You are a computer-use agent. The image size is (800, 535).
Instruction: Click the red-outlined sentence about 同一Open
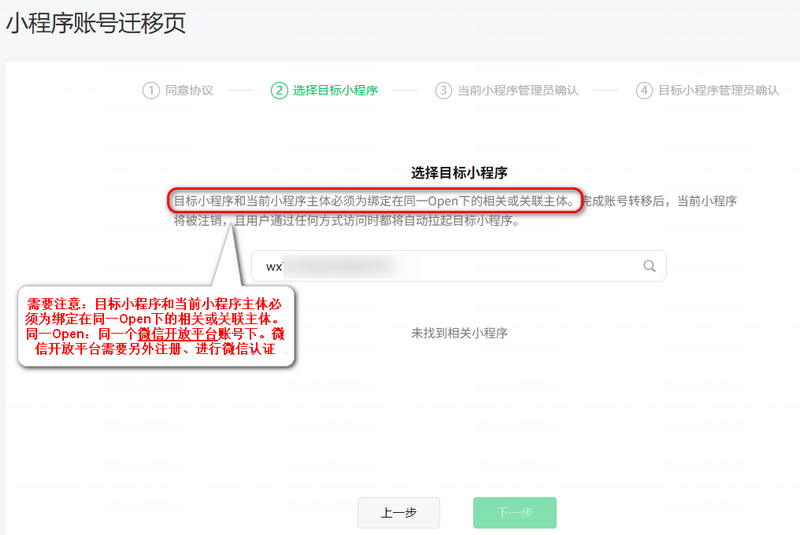[374, 201]
